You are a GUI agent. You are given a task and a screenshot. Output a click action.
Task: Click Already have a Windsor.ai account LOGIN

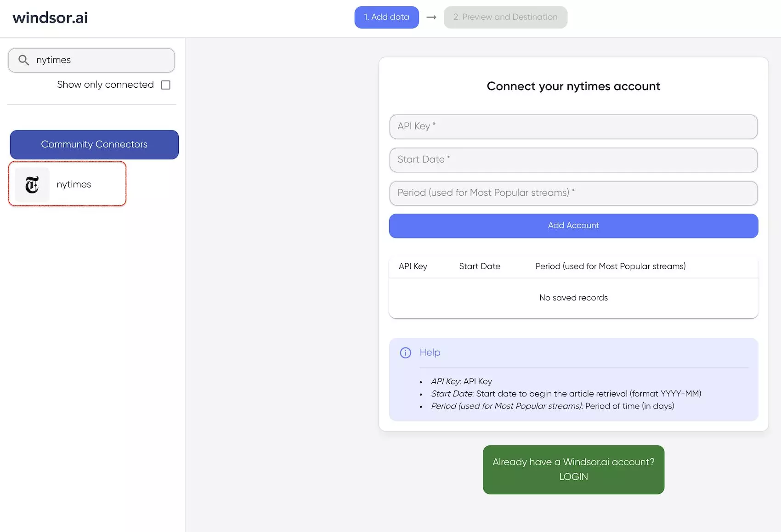tap(573, 470)
